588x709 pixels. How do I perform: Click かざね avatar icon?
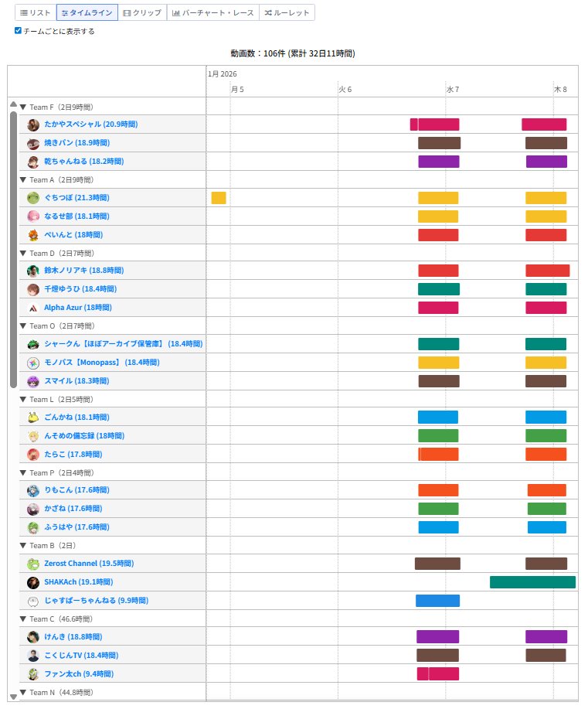point(33,510)
